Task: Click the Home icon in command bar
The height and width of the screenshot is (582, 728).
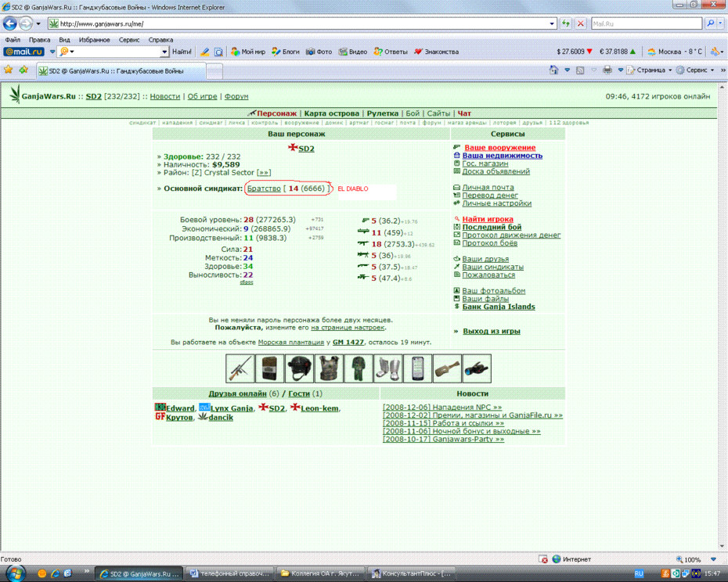Action: pos(553,70)
